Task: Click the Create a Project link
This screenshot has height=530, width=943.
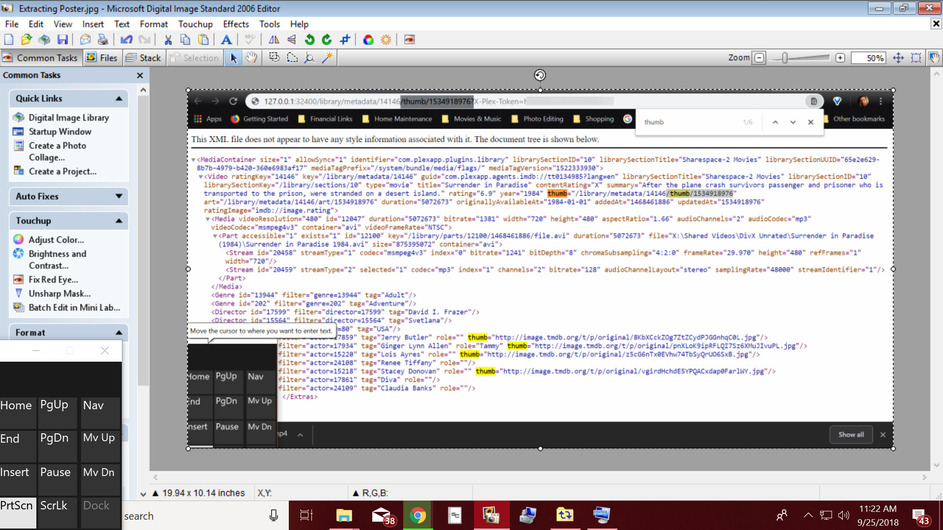Action: click(63, 171)
